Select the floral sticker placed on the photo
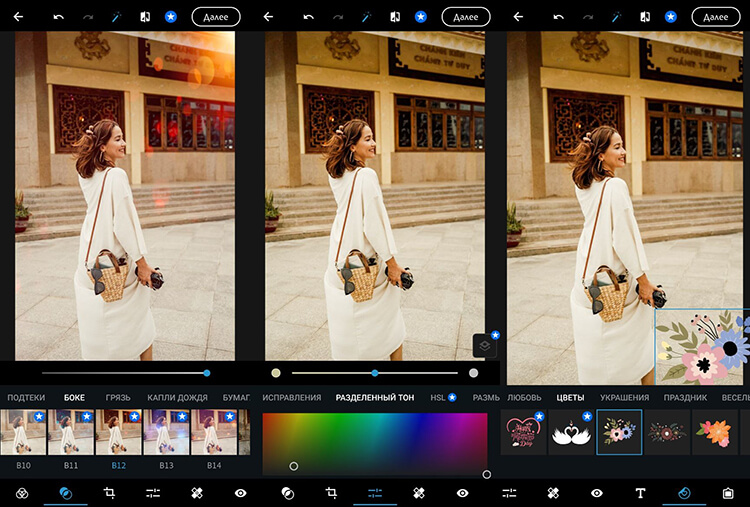 coord(702,347)
